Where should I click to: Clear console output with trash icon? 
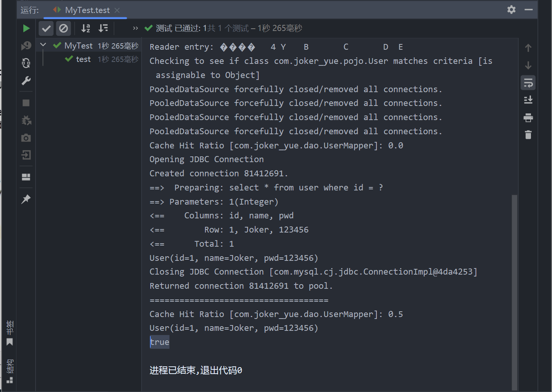(x=528, y=135)
